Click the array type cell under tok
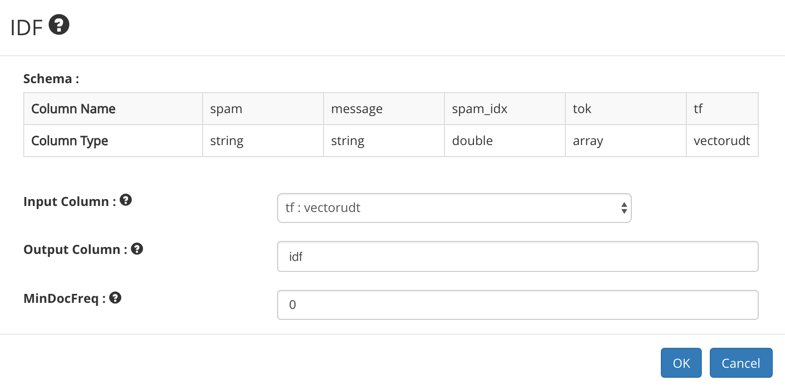 click(626, 141)
